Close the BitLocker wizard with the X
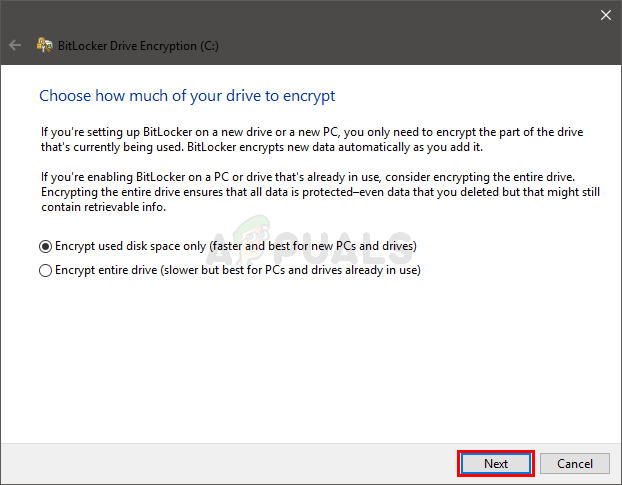Image resolution: width=622 pixels, height=485 pixels. click(x=606, y=15)
